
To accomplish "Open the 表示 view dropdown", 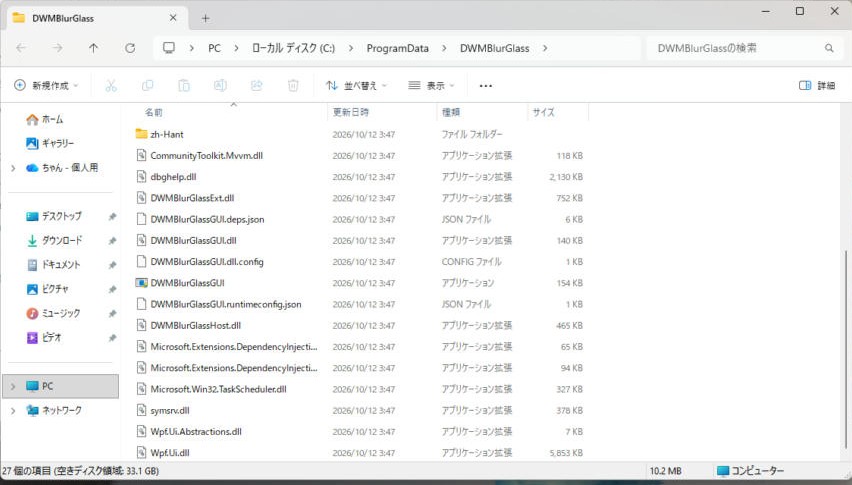I will [431, 86].
